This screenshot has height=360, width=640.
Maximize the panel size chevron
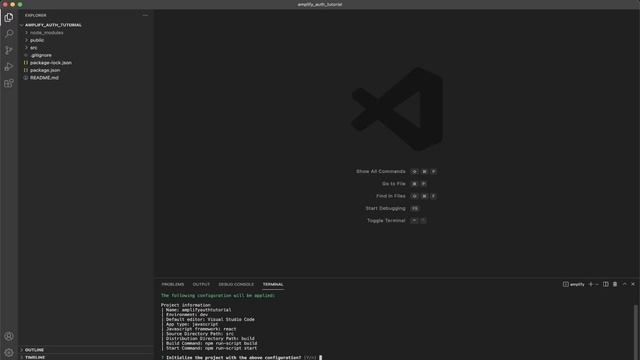pos(624,284)
